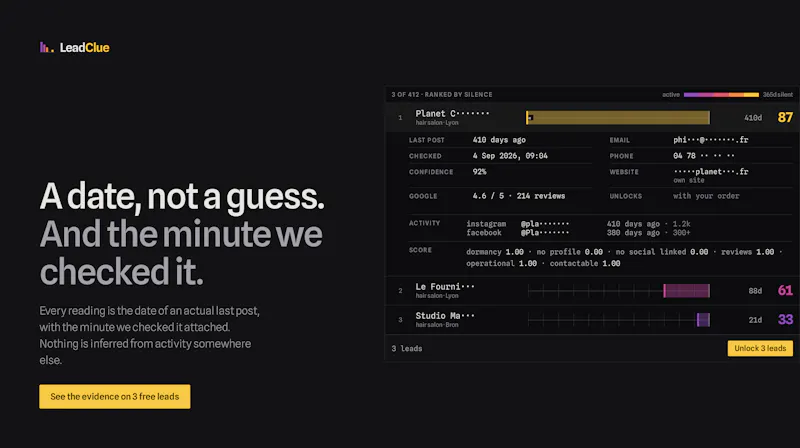The height and width of the screenshot is (448, 800).
Task: Click the 88d silence value
Action: click(x=755, y=291)
